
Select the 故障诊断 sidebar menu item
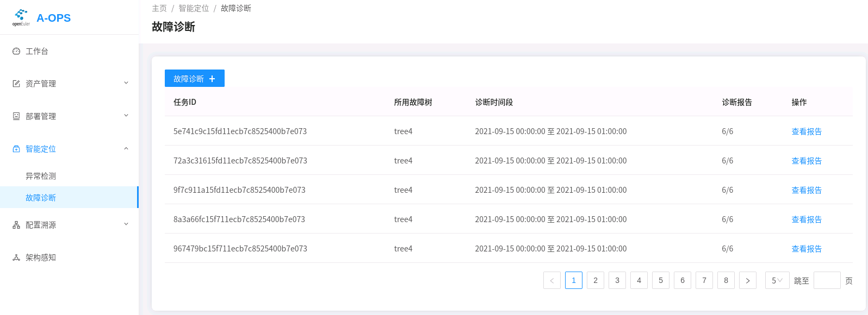(x=41, y=198)
